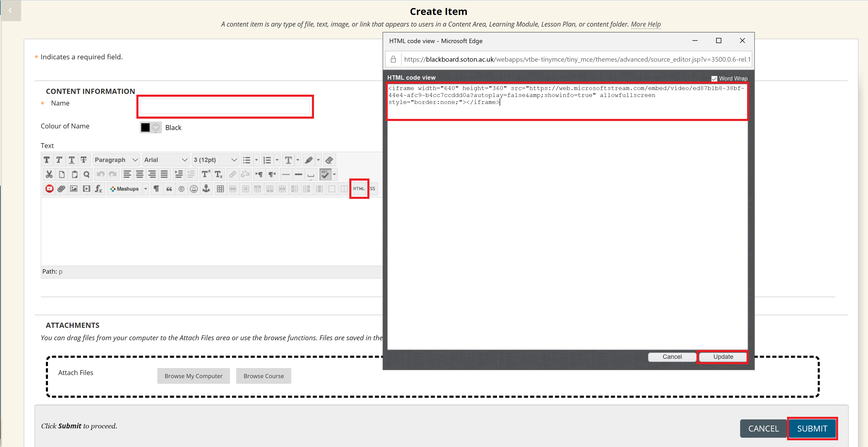Cut text using the scissors icon
This screenshot has height=447, width=868.
tap(49, 174)
